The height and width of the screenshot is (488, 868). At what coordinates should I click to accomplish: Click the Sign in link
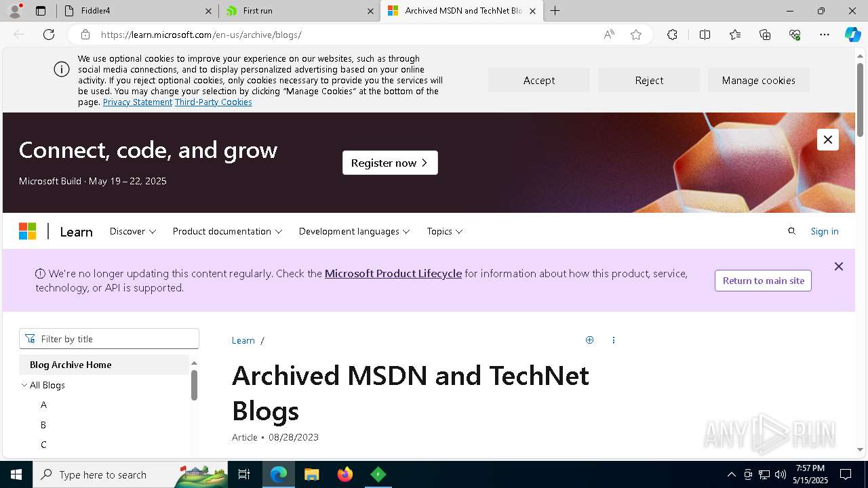coord(825,231)
